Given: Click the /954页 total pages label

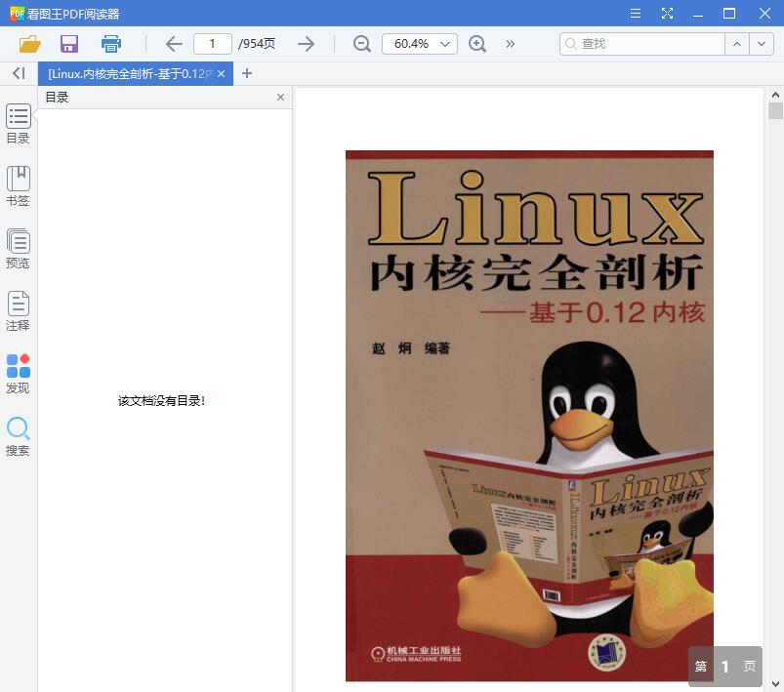Looking at the screenshot, I should coord(257,44).
